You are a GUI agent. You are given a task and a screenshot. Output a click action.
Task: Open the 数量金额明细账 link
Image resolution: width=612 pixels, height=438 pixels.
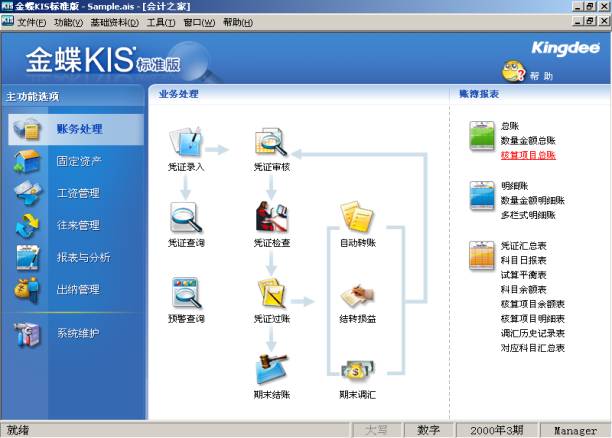533,201
